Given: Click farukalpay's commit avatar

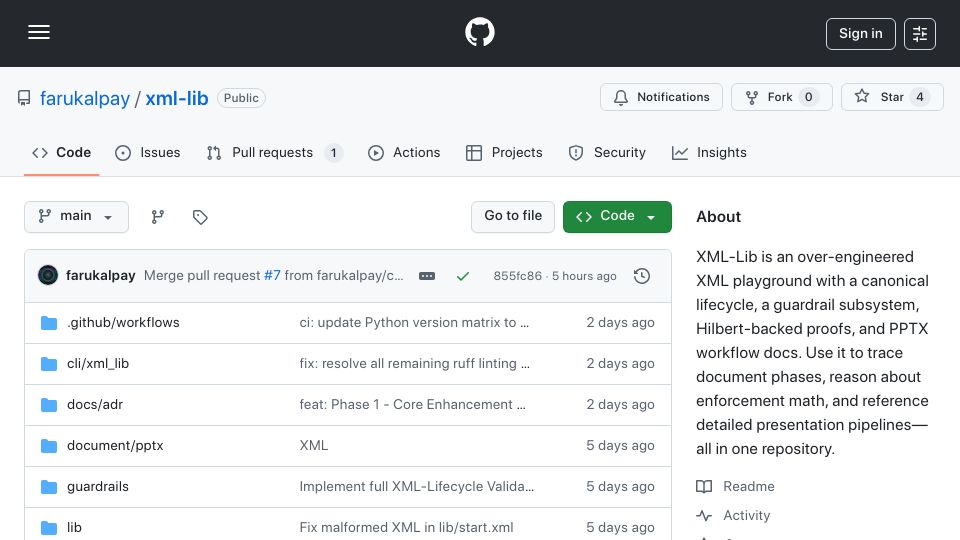Looking at the screenshot, I should click(x=48, y=276).
